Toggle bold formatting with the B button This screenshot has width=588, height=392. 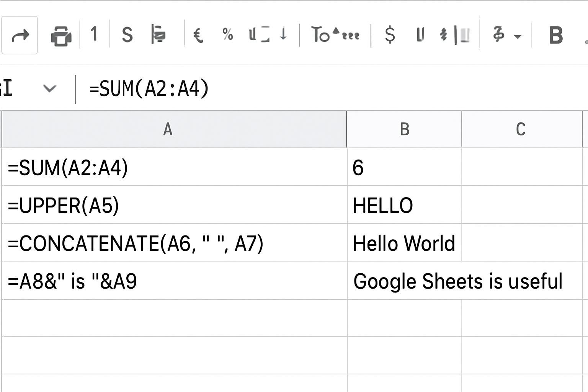pyautogui.click(x=555, y=36)
